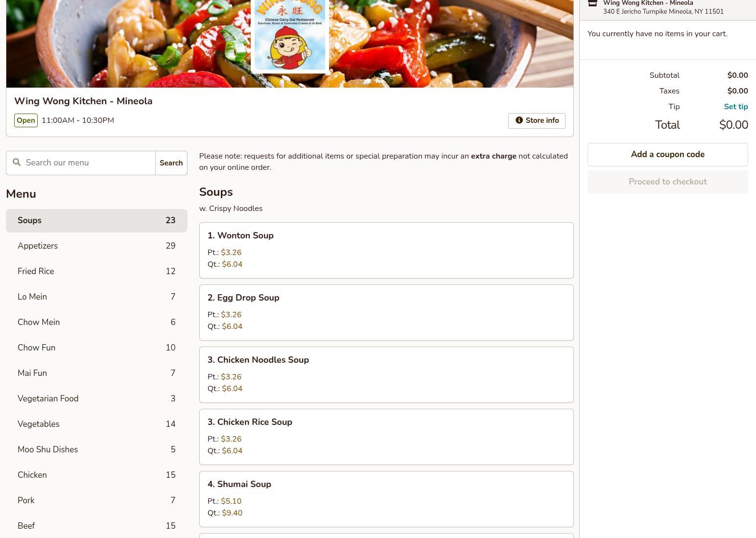756x538 pixels.
Task: Open the Moo Shu Dishes category
Action: coord(96,449)
